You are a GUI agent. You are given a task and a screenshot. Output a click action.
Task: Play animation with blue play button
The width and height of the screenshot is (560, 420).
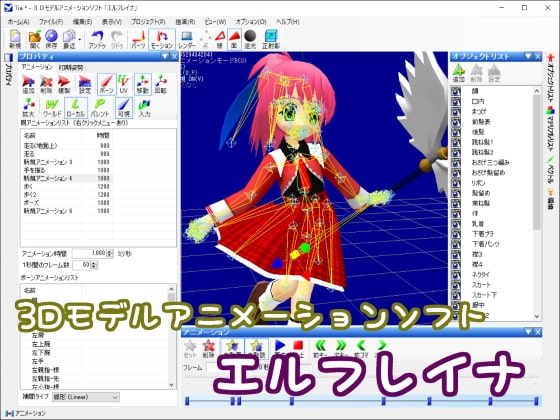coord(280,346)
